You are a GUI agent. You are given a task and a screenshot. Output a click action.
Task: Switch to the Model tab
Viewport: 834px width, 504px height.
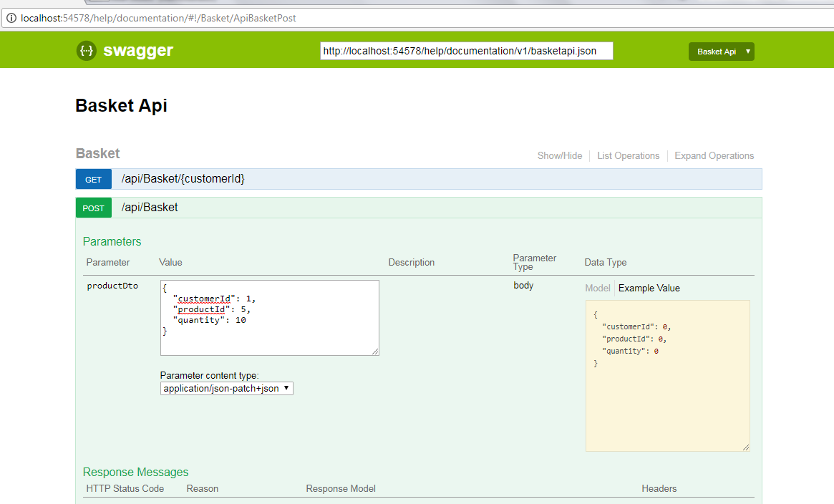click(x=598, y=288)
